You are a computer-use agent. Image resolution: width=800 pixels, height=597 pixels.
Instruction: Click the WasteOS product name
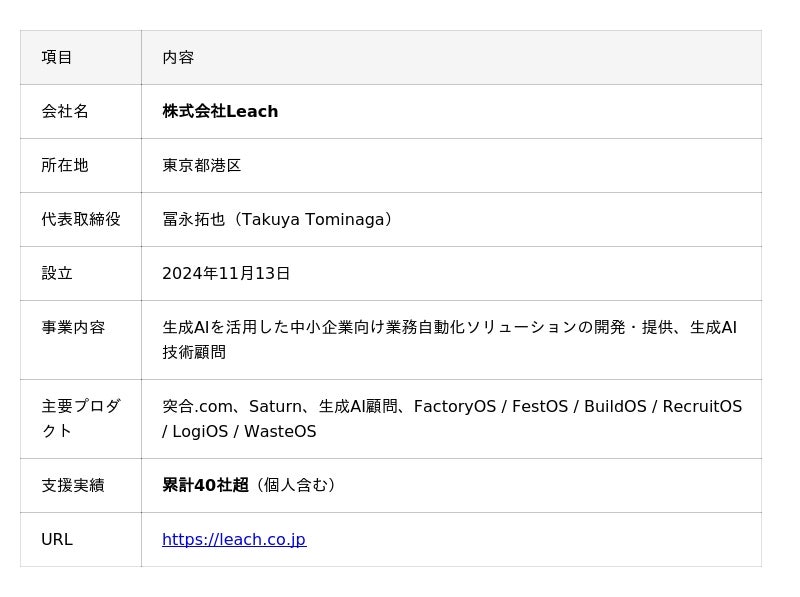pyautogui.click(x=279, y=432)
